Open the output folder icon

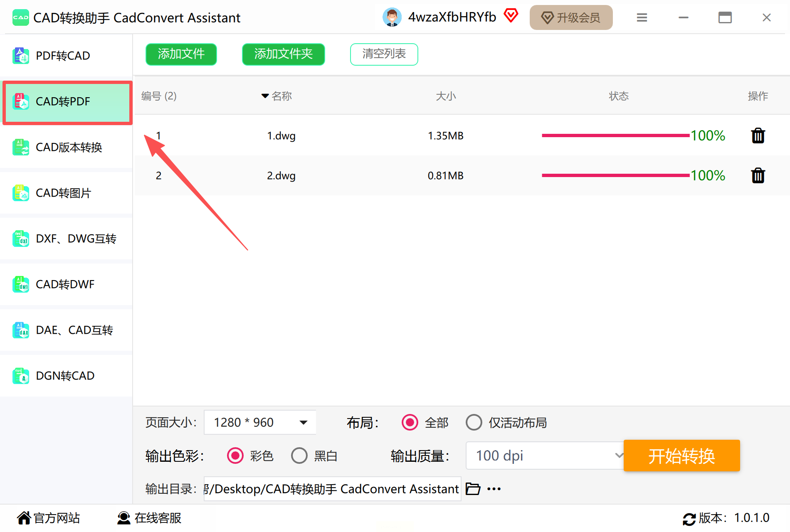473,489
